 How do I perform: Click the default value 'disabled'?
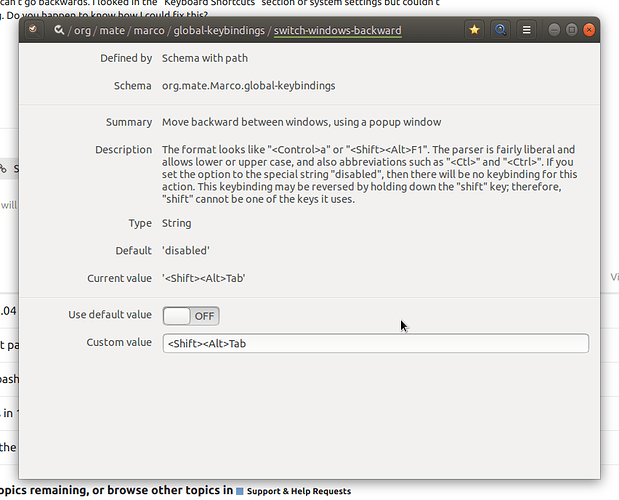coord(186,251)
